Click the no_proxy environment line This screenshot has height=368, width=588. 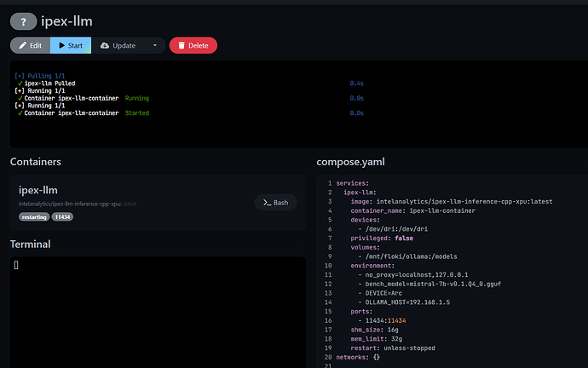point(412,274)
